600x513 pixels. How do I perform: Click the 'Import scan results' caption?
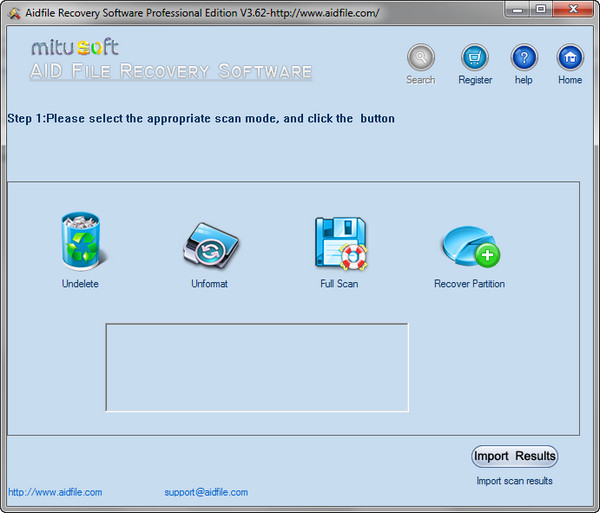tap(514, 480)
